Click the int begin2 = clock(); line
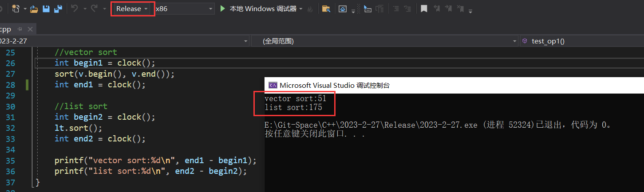Screen dimensions: 644x192 105,117
